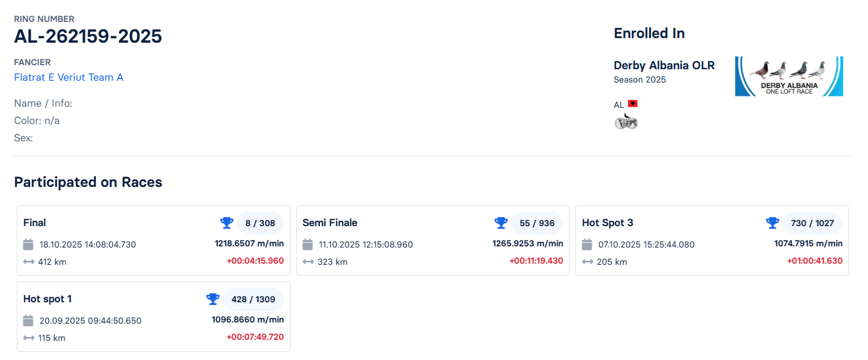Image resolution: width=868 pixels, height=360 pixels.
Task: Click the trophy icon on the Final race card
Action: (227, 223)
